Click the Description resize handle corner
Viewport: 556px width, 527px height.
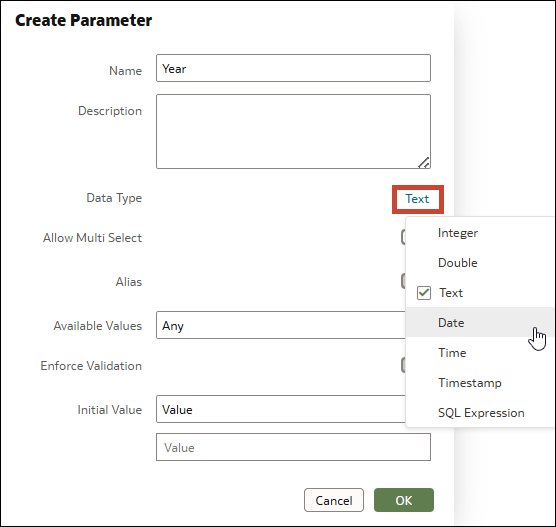[x=424, y=162]
